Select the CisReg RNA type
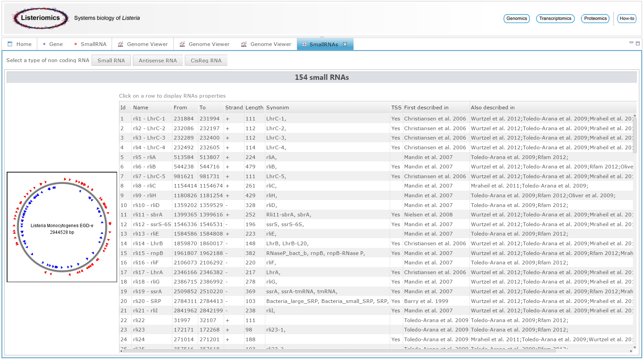This screenshot has height=360, width=644. [x=206, y=60]
